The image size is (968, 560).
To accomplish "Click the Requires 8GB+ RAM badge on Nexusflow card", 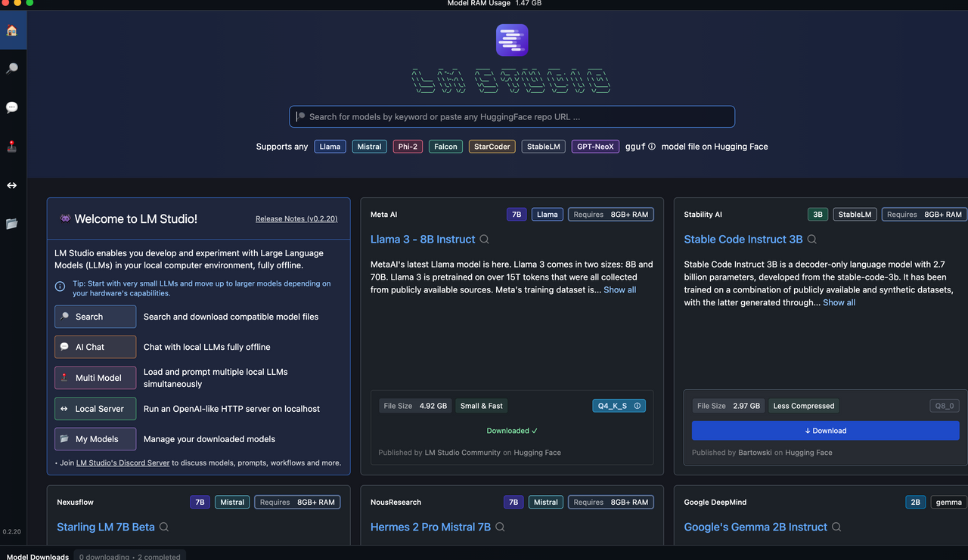I will tap(297, 503).
